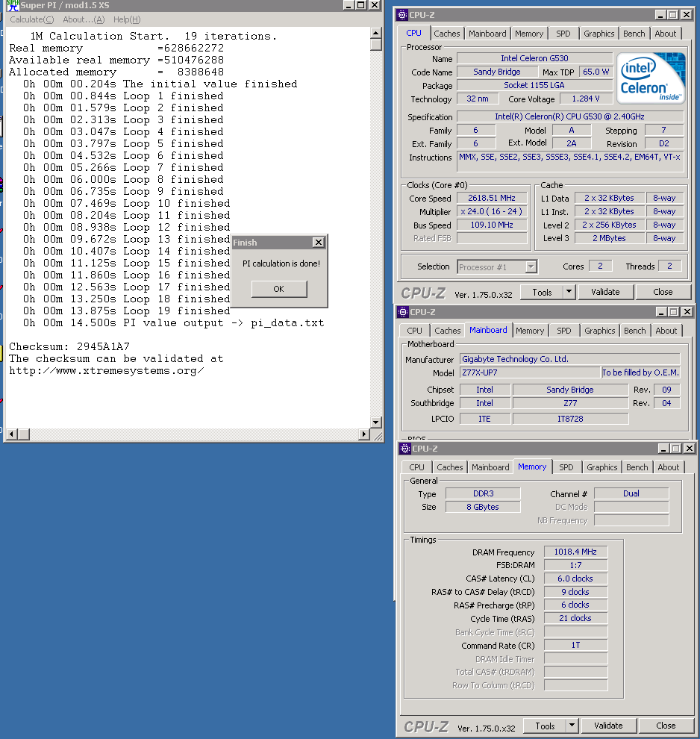Click Validate in top CPU-Z window
Image resolution: width=700 pixels, height=739 pixels.
pyautogui.click(x=605, y=292)
